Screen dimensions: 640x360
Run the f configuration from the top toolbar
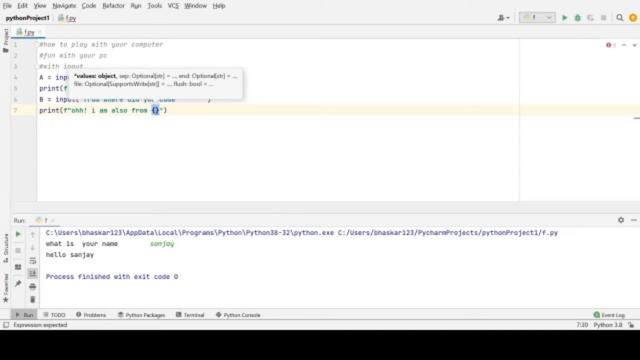click(x=564, y=18)
